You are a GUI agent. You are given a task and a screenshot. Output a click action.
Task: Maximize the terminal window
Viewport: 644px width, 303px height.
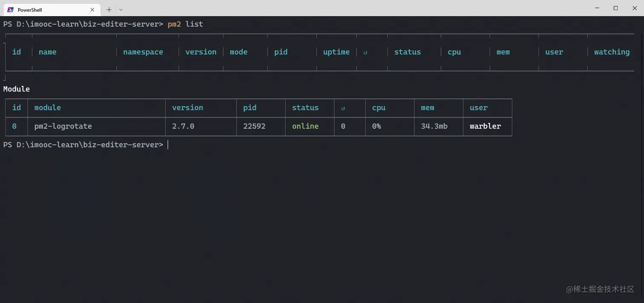[x=615, y=8]
